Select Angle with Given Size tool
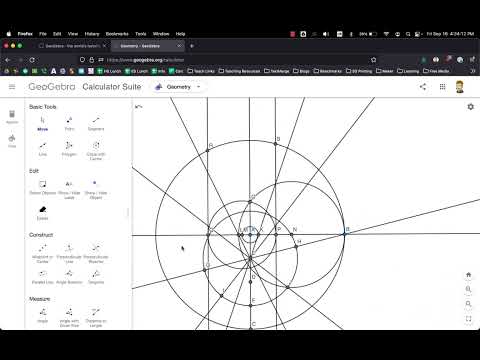 pos(69,317)
